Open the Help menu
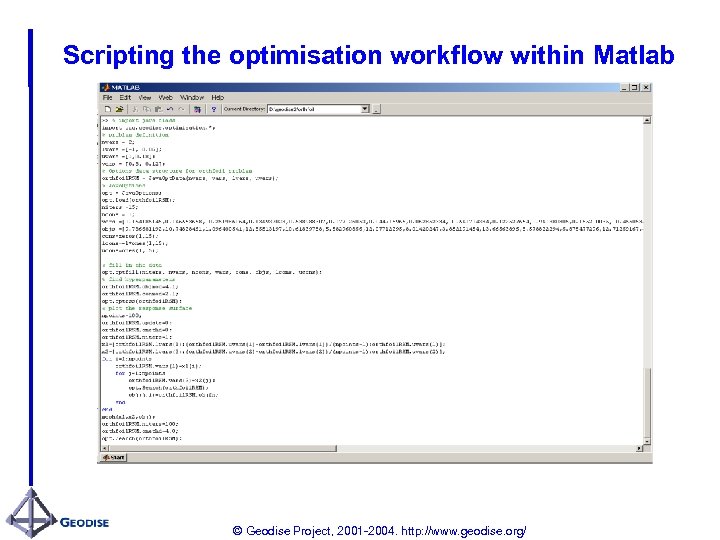Screen dimensions: 720x540 [218, 97]
